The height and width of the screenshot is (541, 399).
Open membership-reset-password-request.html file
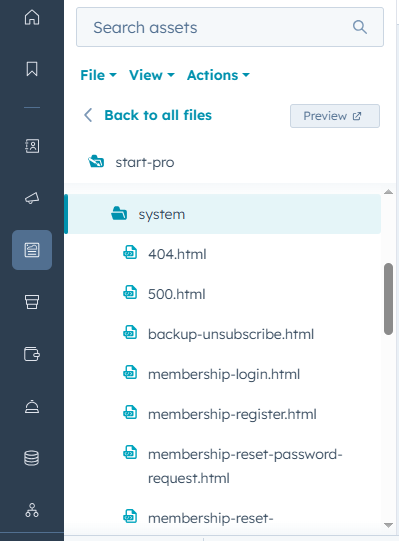click(245, 466)
